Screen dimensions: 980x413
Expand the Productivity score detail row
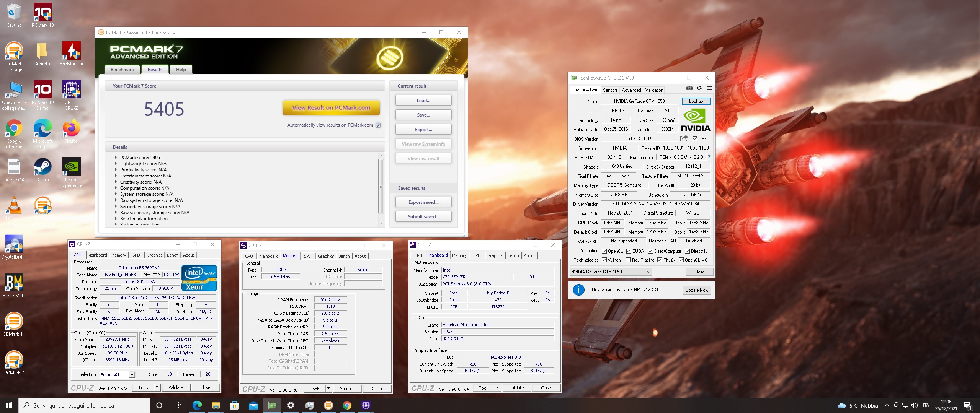[116, 170]
